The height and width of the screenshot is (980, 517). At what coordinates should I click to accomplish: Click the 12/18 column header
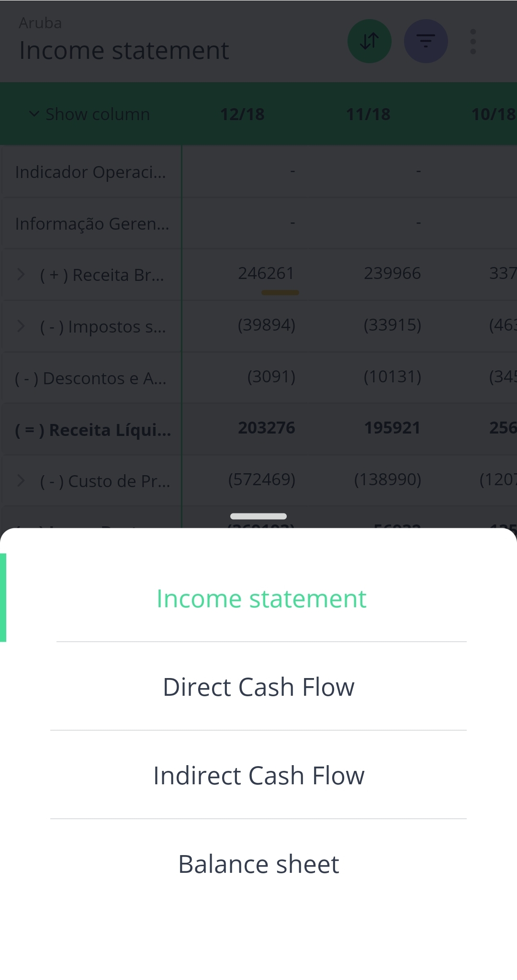[x=242, y=114]
